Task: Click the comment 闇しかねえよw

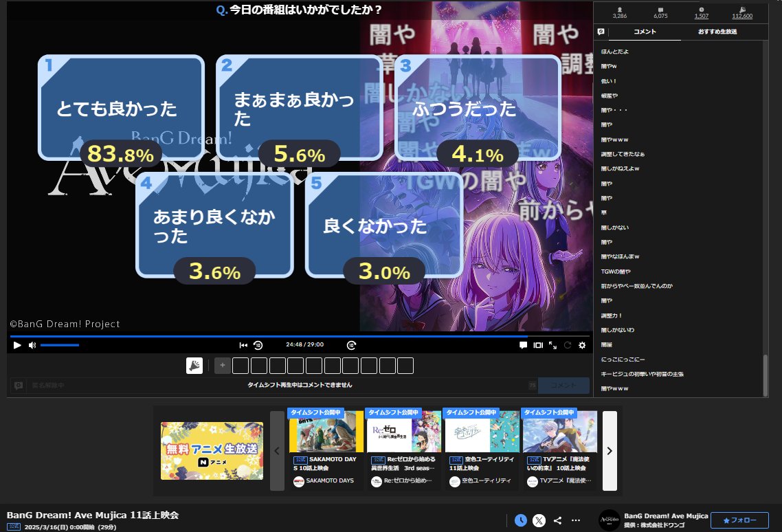Action: click(x=620, y=168)
